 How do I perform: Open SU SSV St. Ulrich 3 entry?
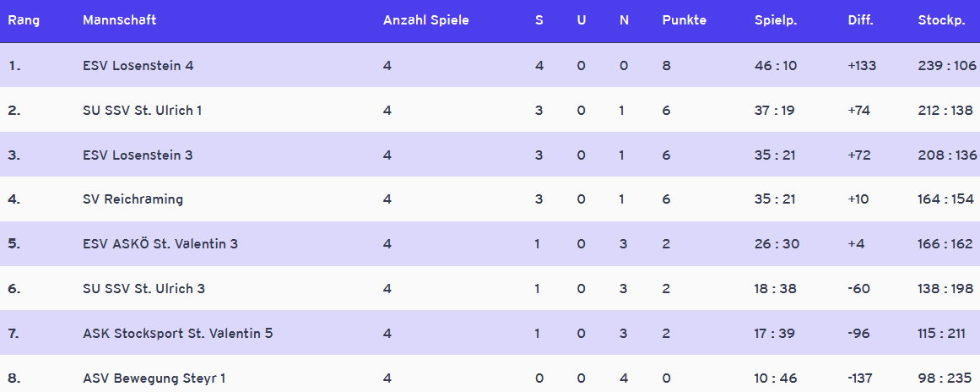(x=143, y=289)
